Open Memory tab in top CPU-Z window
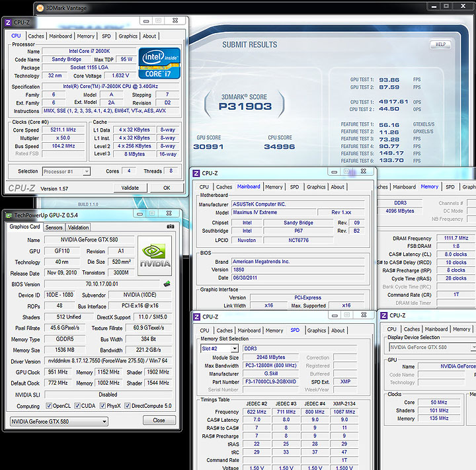Screen dimensions: 476x470 click(85, 36)
